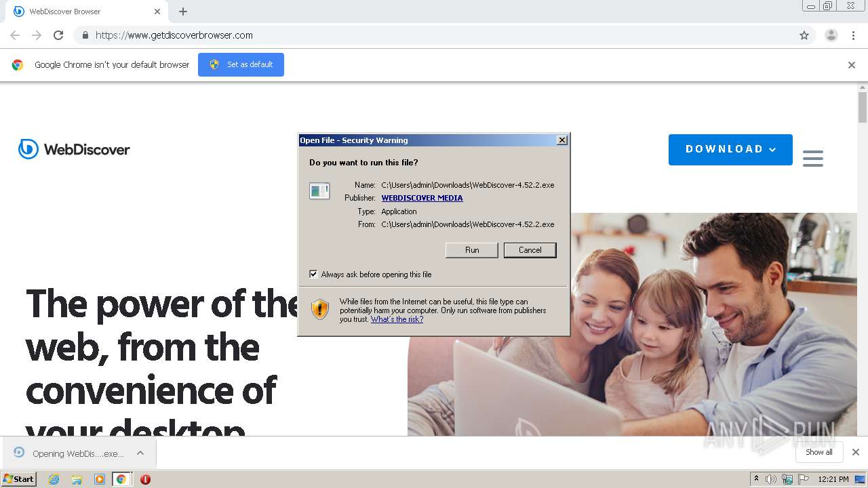Viewport: 868px width, 488px height.
Task: Open Chrome's three-dot menu
Action: click(x=854, y=35)
